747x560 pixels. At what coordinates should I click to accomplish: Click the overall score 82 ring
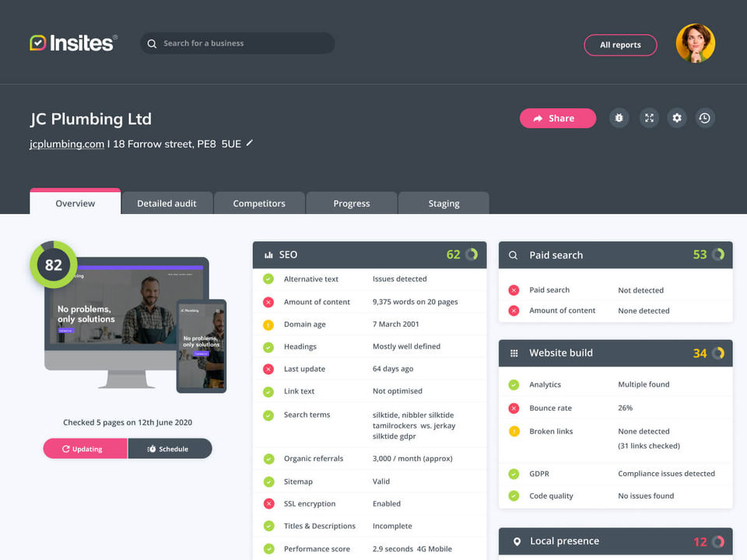click(54, 264)
